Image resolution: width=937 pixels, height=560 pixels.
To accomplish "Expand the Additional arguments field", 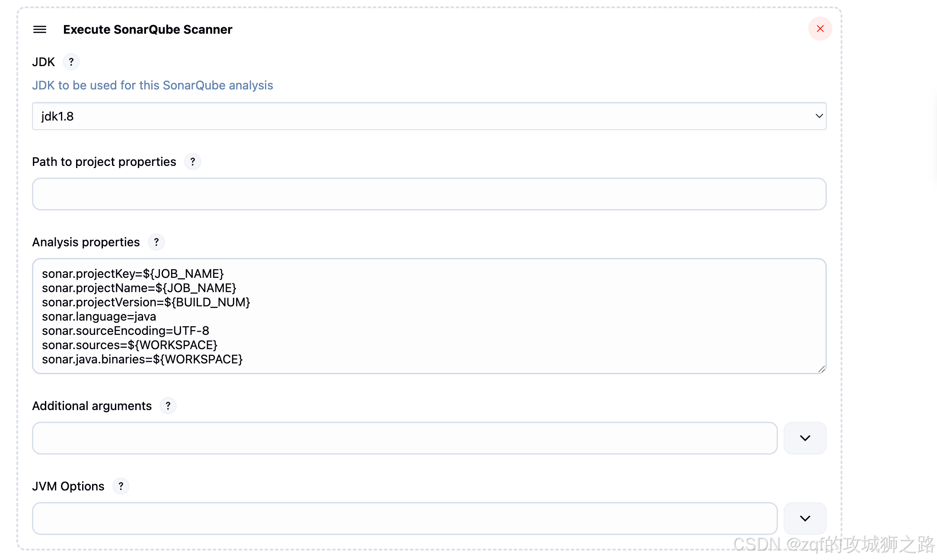I will click(805, 438).
